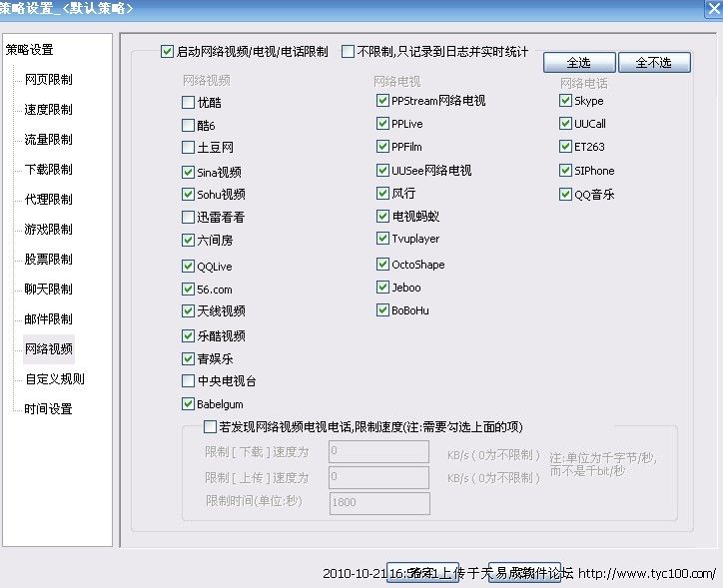723x588 pixels.
Task: Select 聊天限制 in the sidebar
Action: point(48,290)
